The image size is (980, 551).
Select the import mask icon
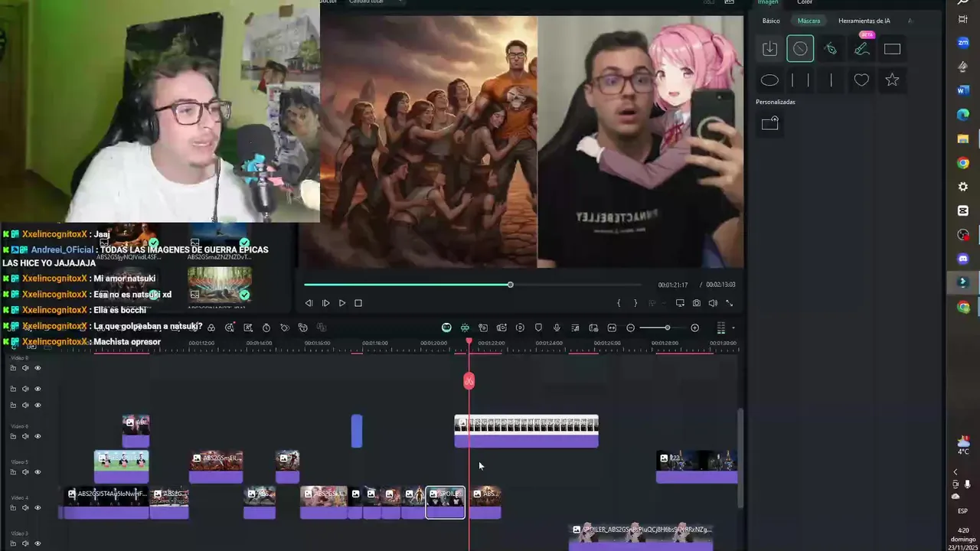pos(769,49)
